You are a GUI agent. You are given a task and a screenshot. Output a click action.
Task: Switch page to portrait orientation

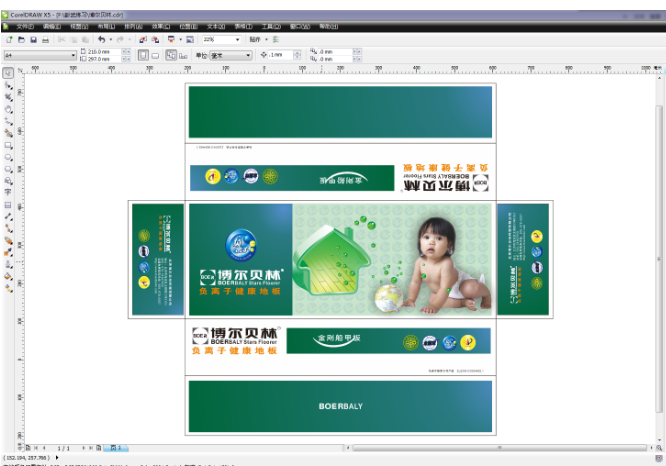(x=142, y=56)
